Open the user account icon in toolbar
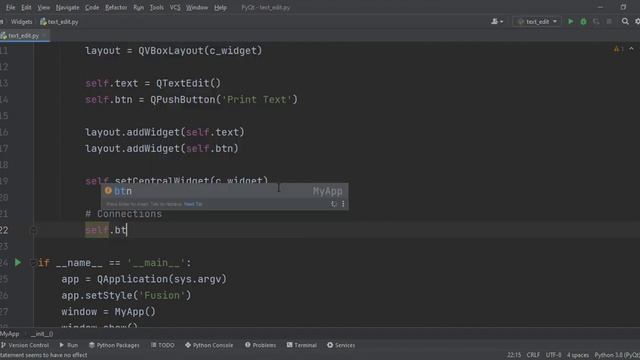640x360 pixels. 497,22
